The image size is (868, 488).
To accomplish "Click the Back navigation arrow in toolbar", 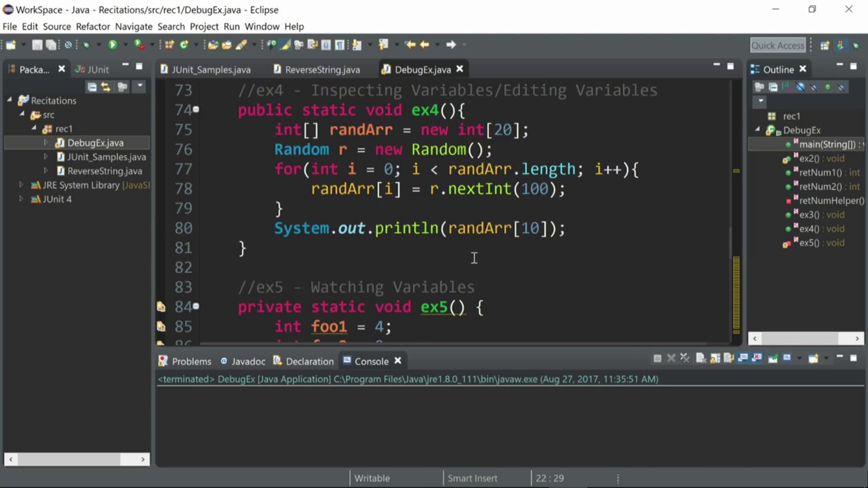I will click(425, 45).
